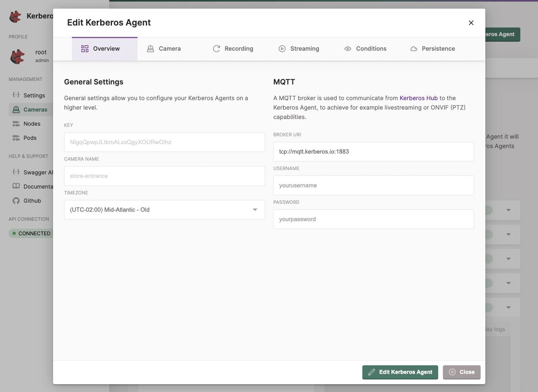Click the Overview grid icon
The width and height of the screenshot is (538, 392).
coord(84,48)
